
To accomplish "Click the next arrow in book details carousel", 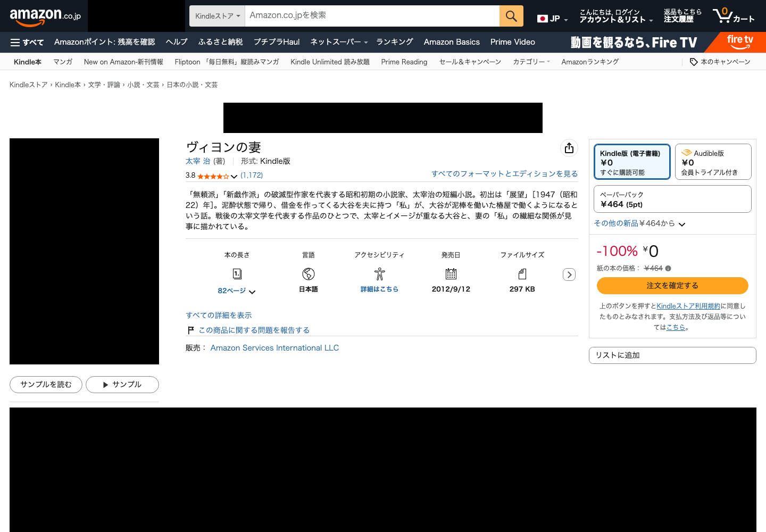I will click(x=569, y=275).
